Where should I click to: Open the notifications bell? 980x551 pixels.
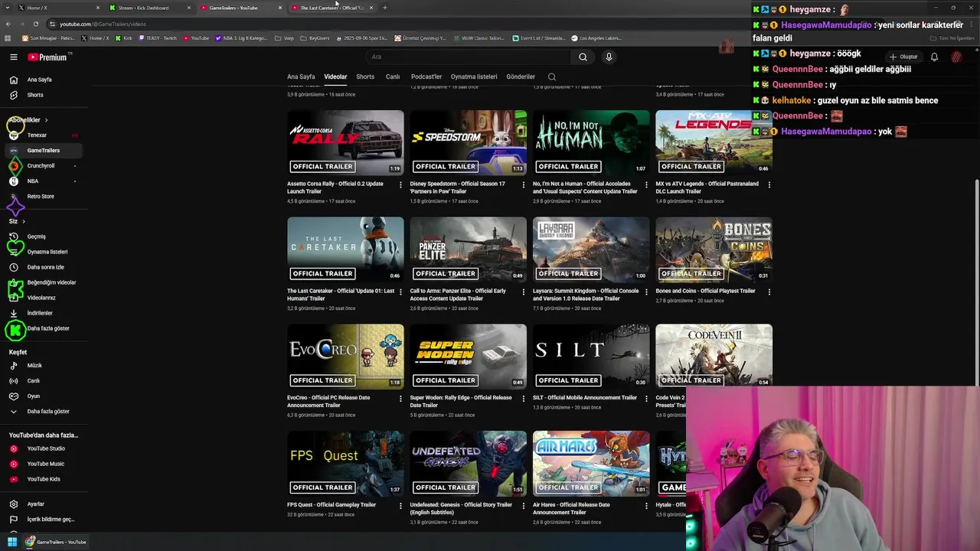(x=934, y=57)
